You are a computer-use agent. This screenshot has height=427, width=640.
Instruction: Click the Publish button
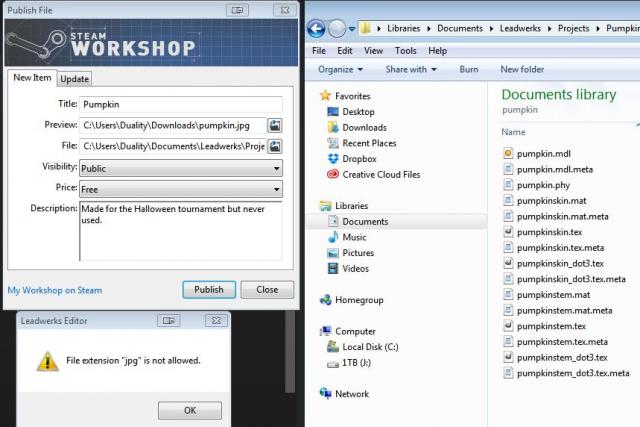point(209,290)
